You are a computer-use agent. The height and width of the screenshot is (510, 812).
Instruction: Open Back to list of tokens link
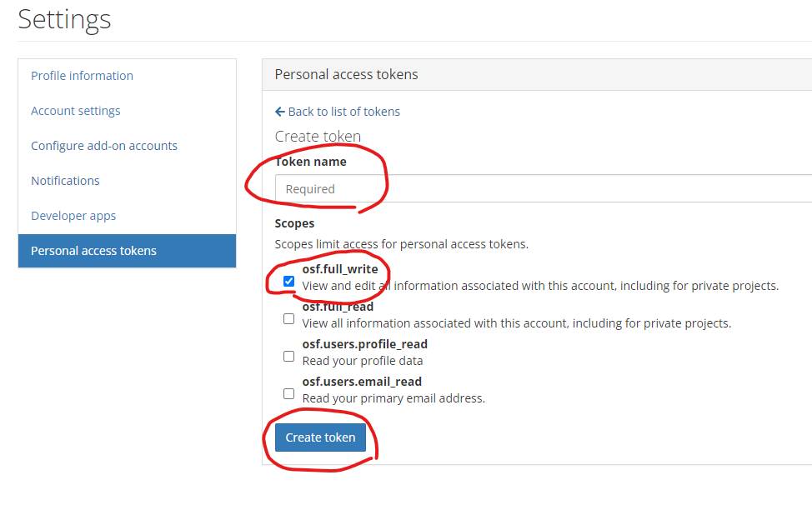(343, 112)
